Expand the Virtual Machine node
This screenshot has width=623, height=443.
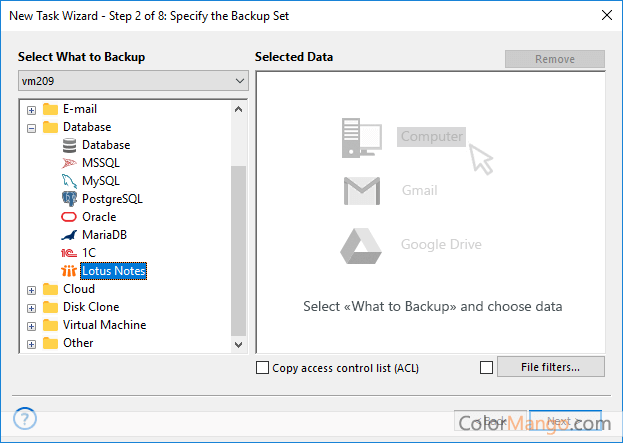(32, 325)
